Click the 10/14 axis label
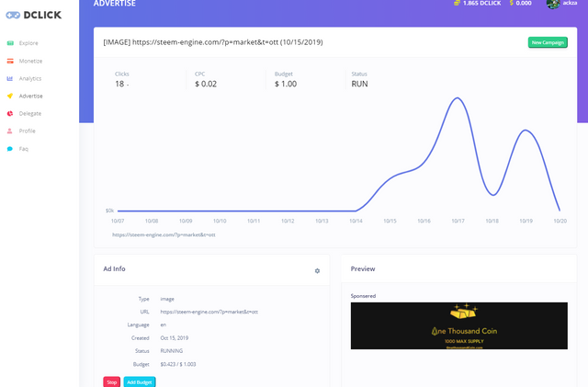 click(356, 222)
